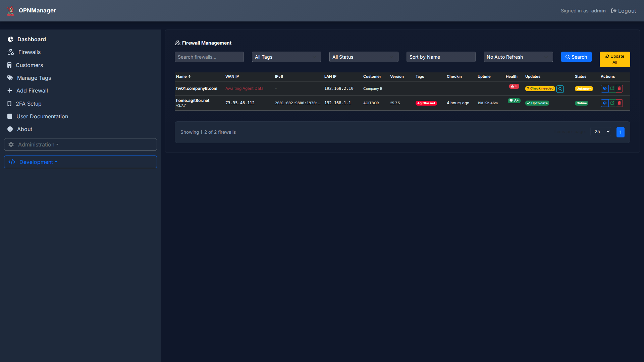Image resolution: width=644 pixels, height=362 pixels.
Task: Toggle the Update All action
Action: click(614, 59)
